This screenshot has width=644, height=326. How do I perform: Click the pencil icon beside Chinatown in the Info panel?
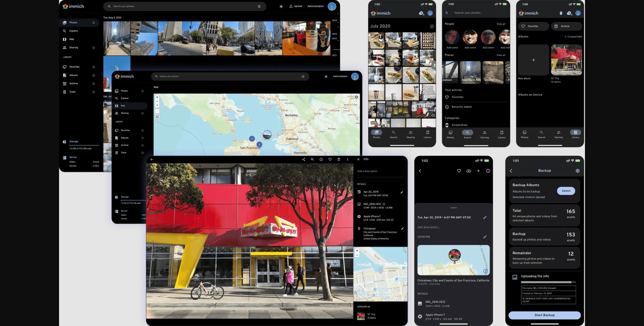point(402,229)
